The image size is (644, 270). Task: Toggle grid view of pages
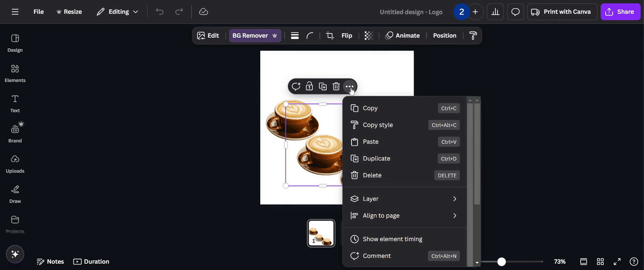[600, 262]
